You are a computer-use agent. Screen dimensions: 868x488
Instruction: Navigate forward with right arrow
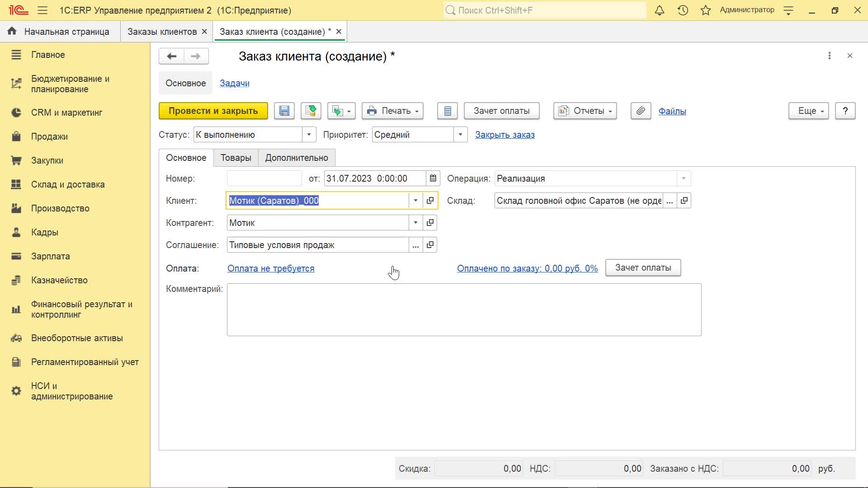click(196, 56)
